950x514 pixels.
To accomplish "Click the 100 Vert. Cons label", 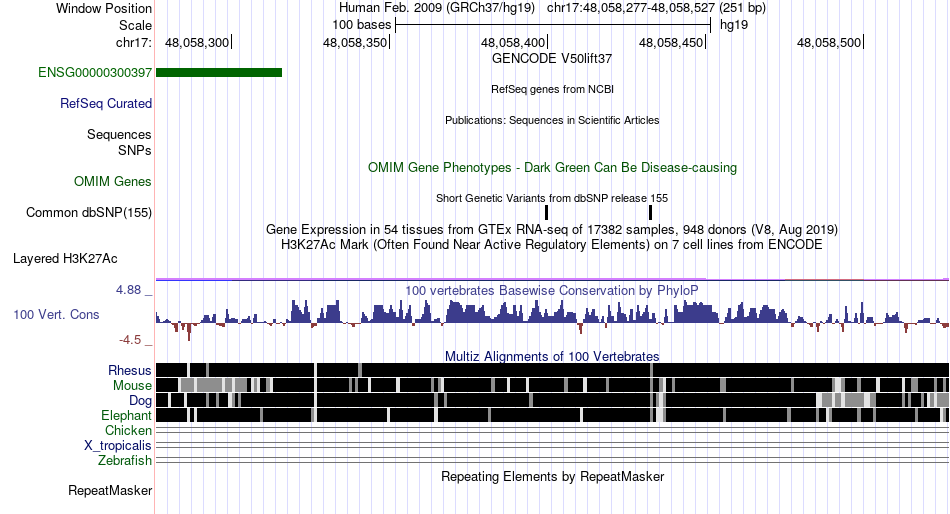I will click(x=56, y=315).
